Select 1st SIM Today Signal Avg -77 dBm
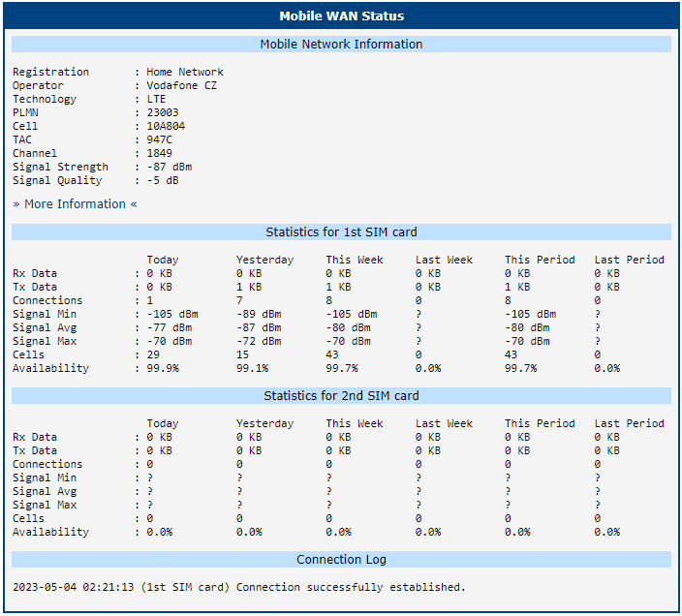 (x=170, y=327)
